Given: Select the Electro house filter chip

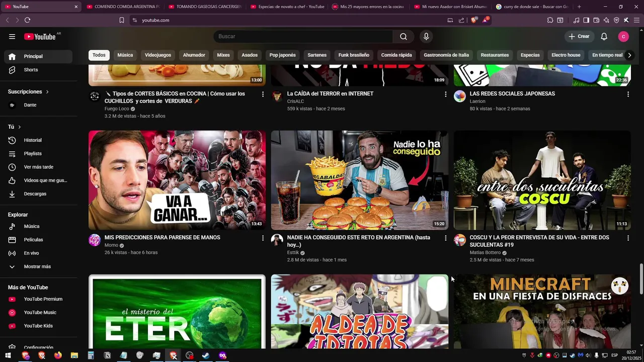Looking at the screenshot, I should (x=566, y=55).
